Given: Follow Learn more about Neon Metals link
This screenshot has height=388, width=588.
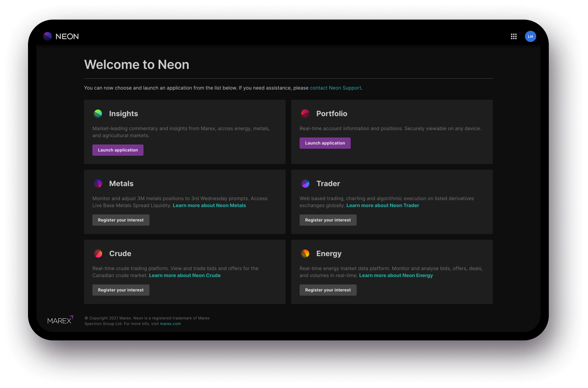Looking at the screenshot, I should pyautogui.click(x=209, y=205).
